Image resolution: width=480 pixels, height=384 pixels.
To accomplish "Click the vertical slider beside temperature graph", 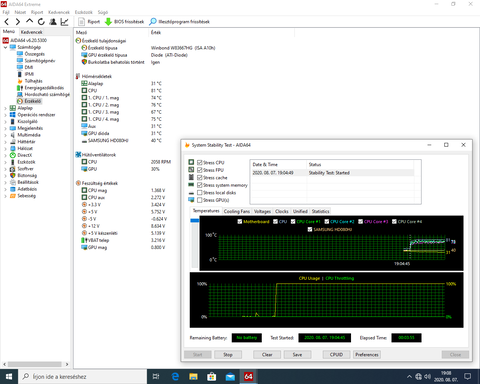I will [x=195, y=243].
